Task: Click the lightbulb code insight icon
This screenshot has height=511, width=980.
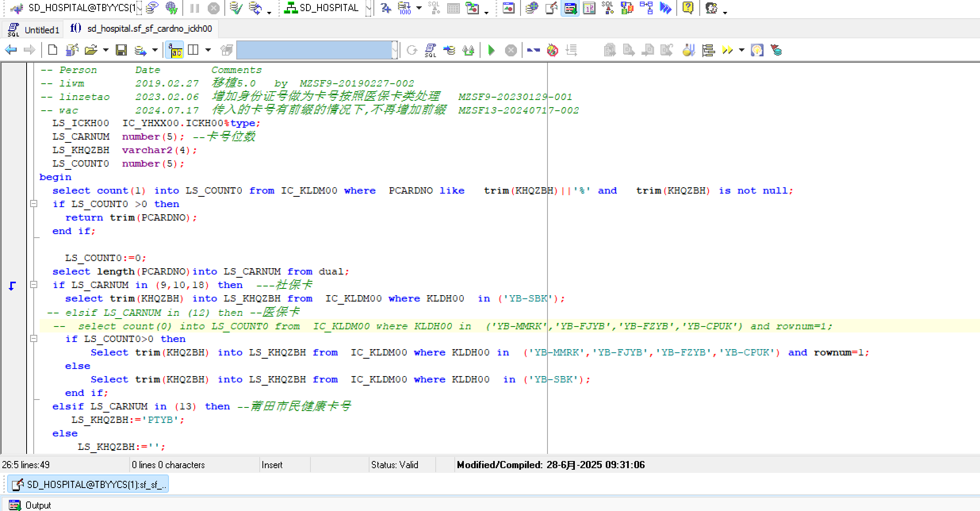Action: coord(757,50)
